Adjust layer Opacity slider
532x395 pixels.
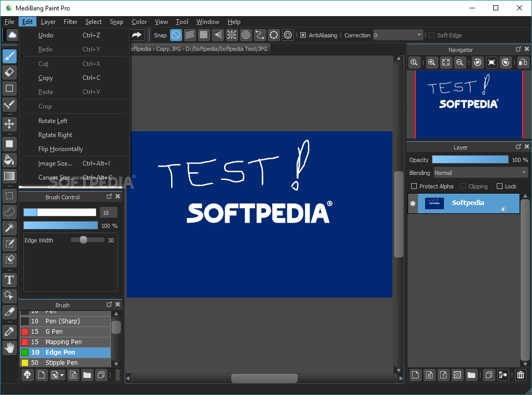(x=470, y=160)
